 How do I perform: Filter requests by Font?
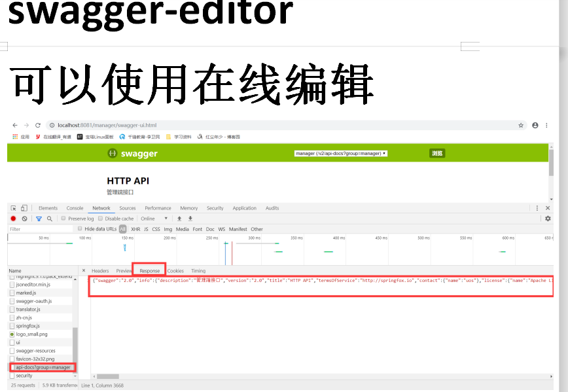[x=198, y=229]
